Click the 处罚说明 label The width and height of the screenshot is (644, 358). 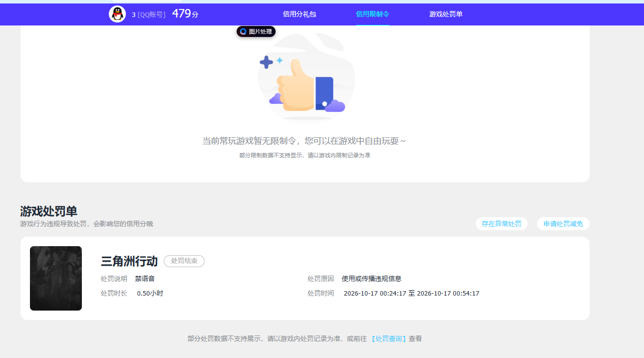(x=114, y=279)
